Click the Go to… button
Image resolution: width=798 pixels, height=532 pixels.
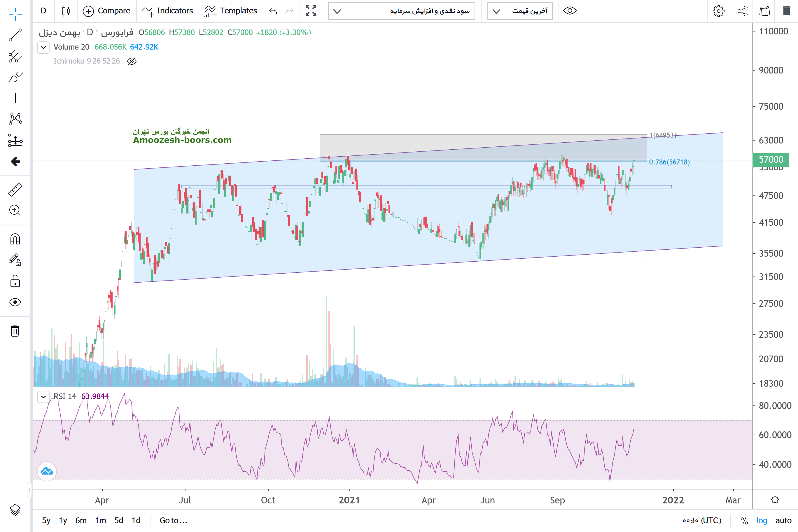pos(173,520)
